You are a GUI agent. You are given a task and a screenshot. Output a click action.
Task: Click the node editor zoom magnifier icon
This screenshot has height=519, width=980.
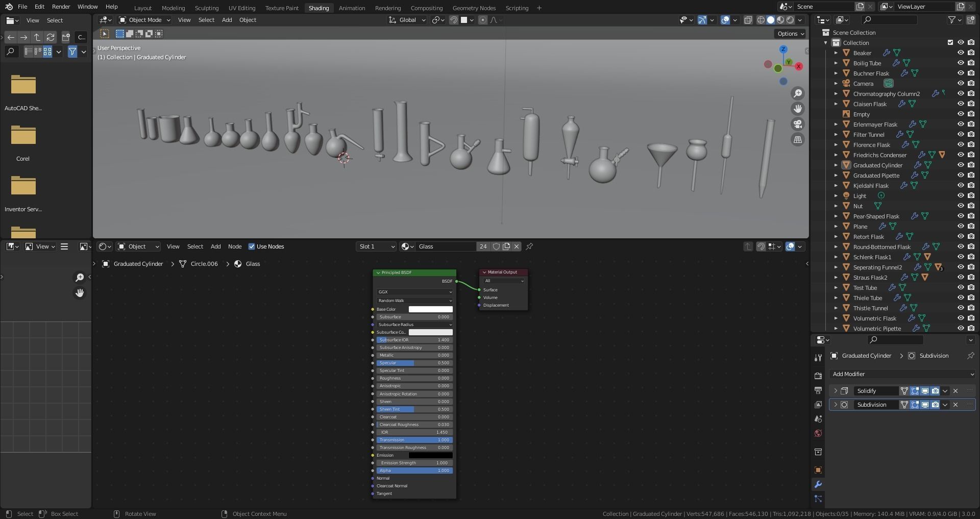point(80,277)
